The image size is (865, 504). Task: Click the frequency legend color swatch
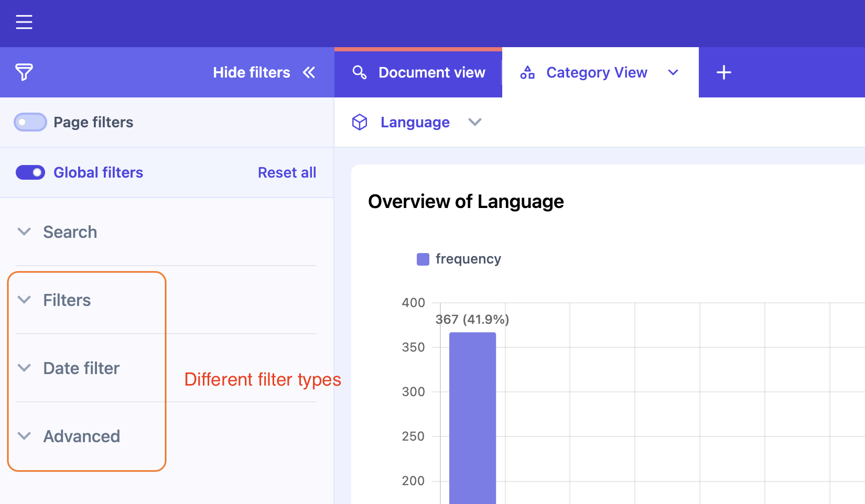coord(423,259)
